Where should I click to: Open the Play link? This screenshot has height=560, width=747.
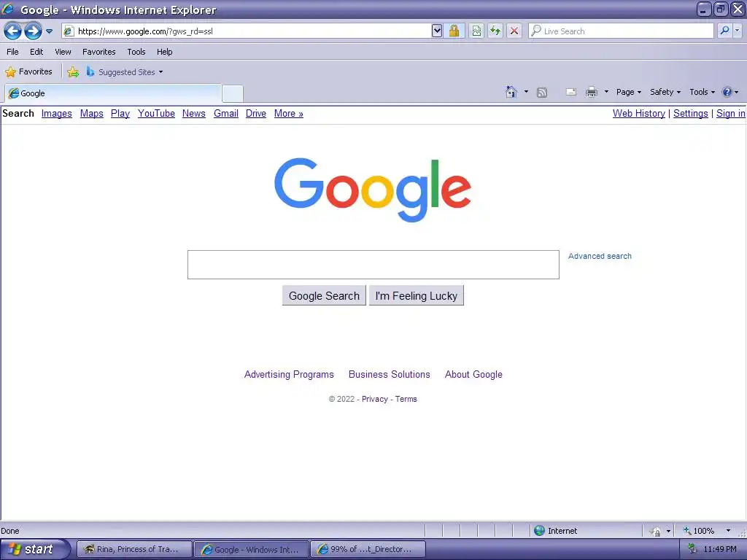pos(120,113)
